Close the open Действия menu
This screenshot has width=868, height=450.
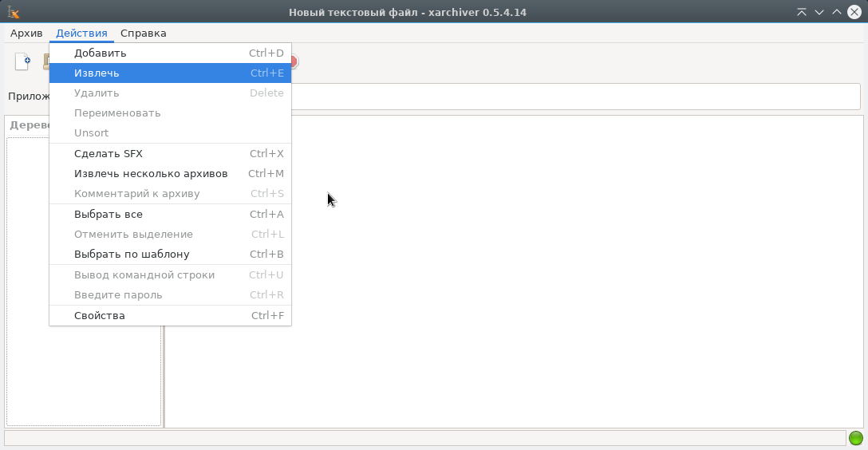pyautogui.click(x=81, y=34)
